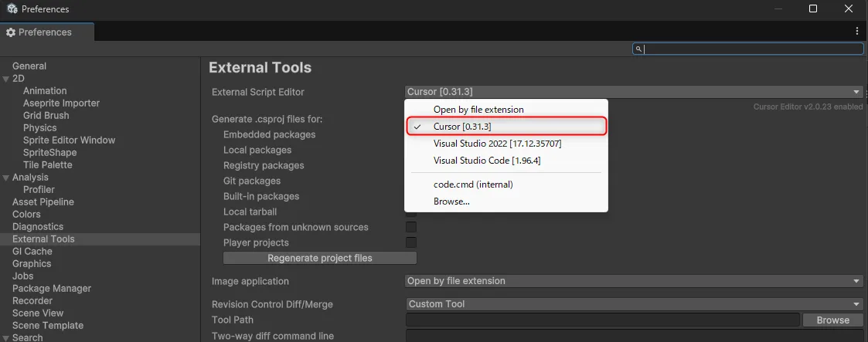Select Cursor [0.31.3] in popup
Viewport: 868px width, 342px height.
coord(506,127)
